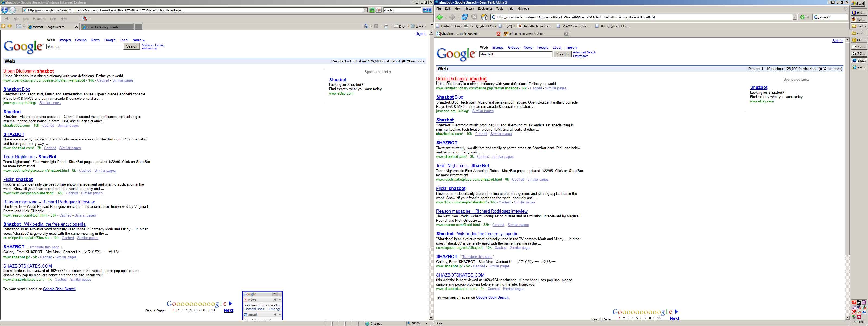Click the News icon in Google desktop widget
This screenshot has height=326, width=868.
click(x=246, y=300)
